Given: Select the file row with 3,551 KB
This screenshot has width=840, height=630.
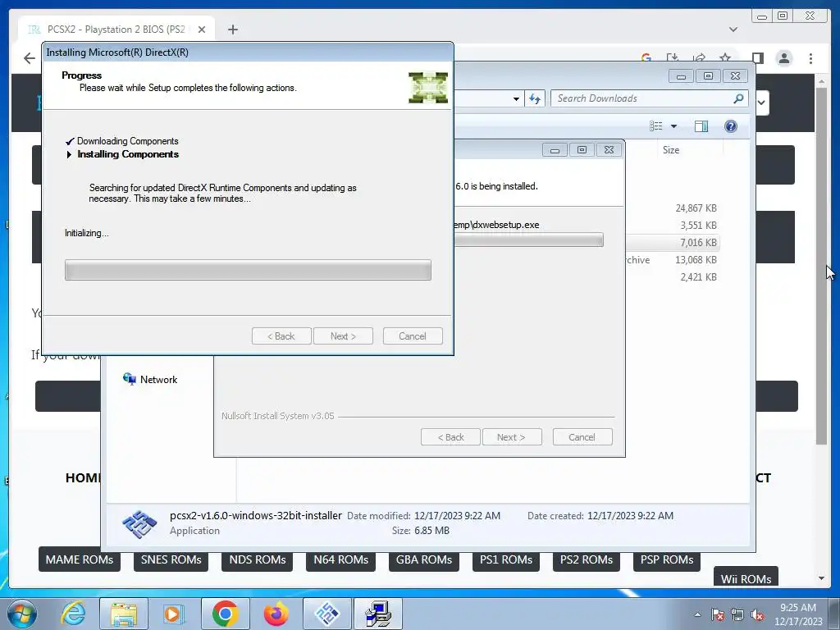Looking at the screenshot, I should click(x=672, y=226).
